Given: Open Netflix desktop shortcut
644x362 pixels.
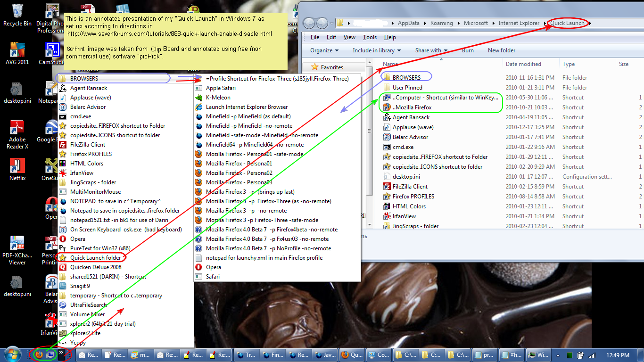Looking at the screenshot, I should (17, 169).
